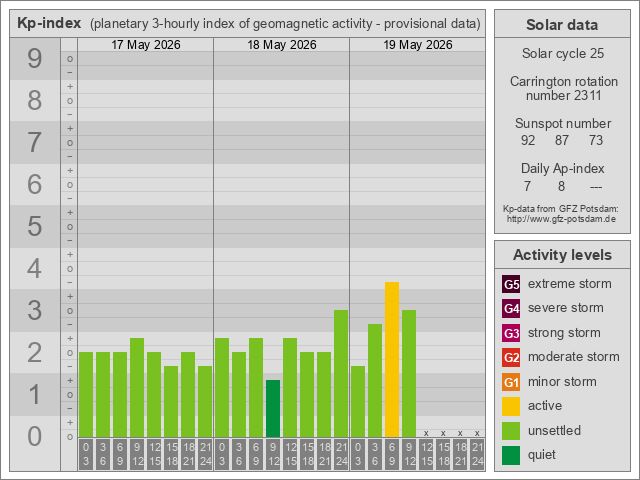640x480 pixels.
Task: Click the 'severe storm' legend label
Action: [566, 308]
